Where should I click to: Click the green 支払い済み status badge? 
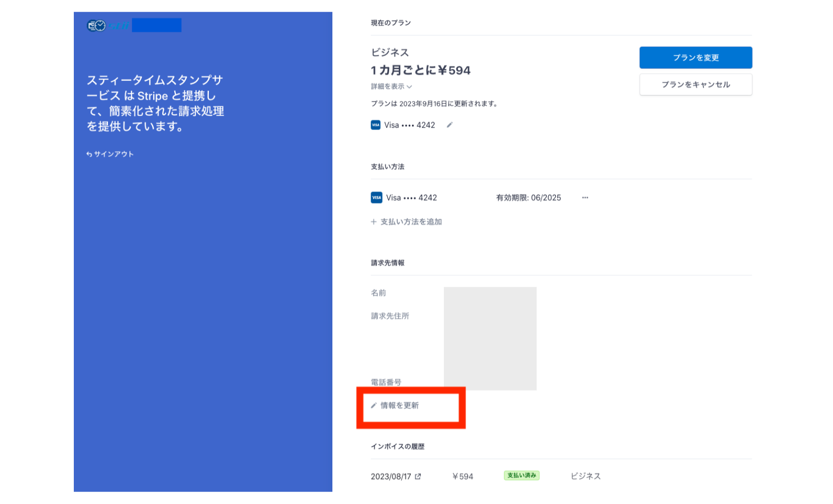pos(521,475)
